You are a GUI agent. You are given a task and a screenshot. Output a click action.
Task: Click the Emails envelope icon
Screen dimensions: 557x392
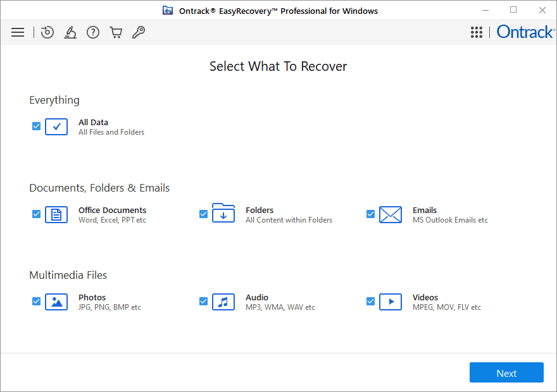(x=391, y=214)
